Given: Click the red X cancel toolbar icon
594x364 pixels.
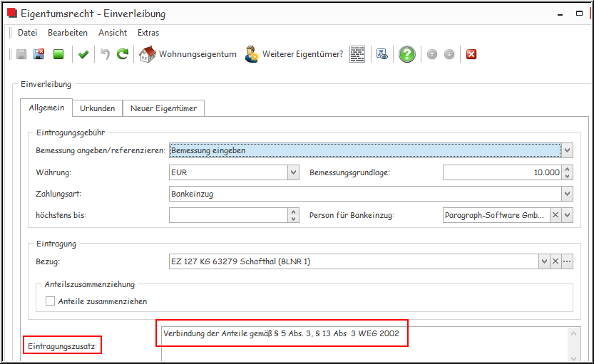Looking at the screenshot, I should pos(471,54).
